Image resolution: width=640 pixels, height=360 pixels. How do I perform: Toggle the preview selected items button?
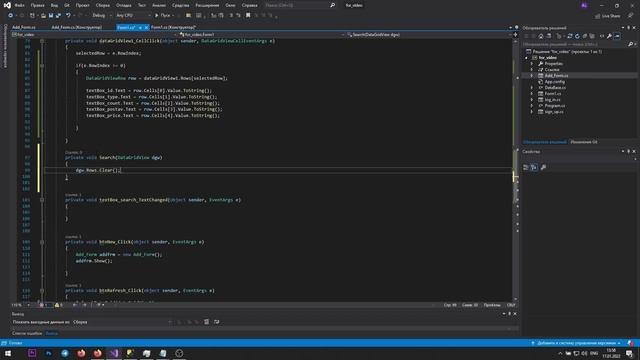[x=617, y=36]
